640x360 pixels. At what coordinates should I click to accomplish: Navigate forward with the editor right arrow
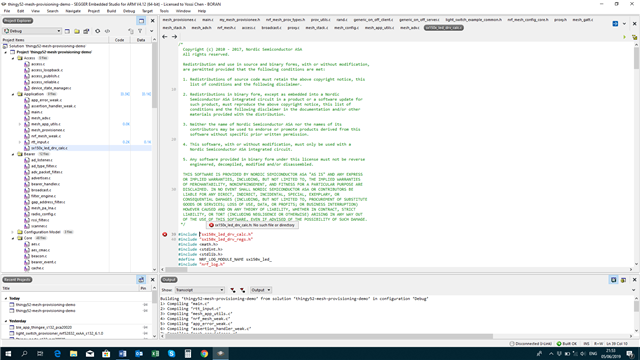[174, 37]
